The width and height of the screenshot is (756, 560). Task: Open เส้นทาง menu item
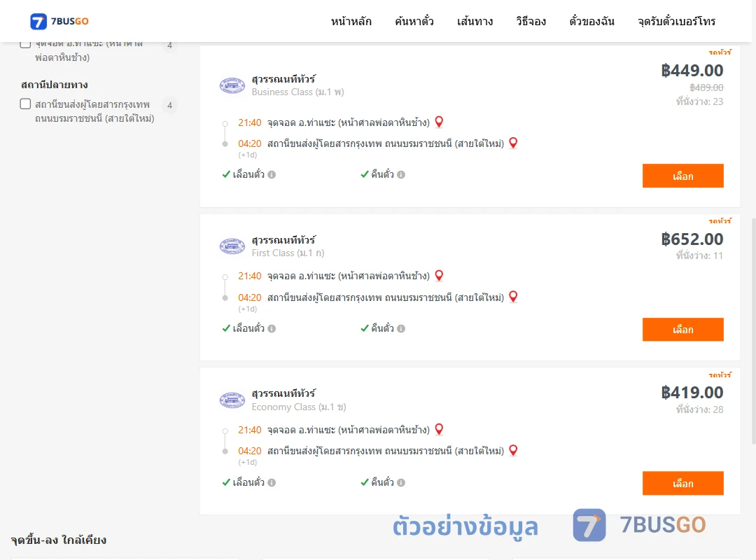point(475,21)
